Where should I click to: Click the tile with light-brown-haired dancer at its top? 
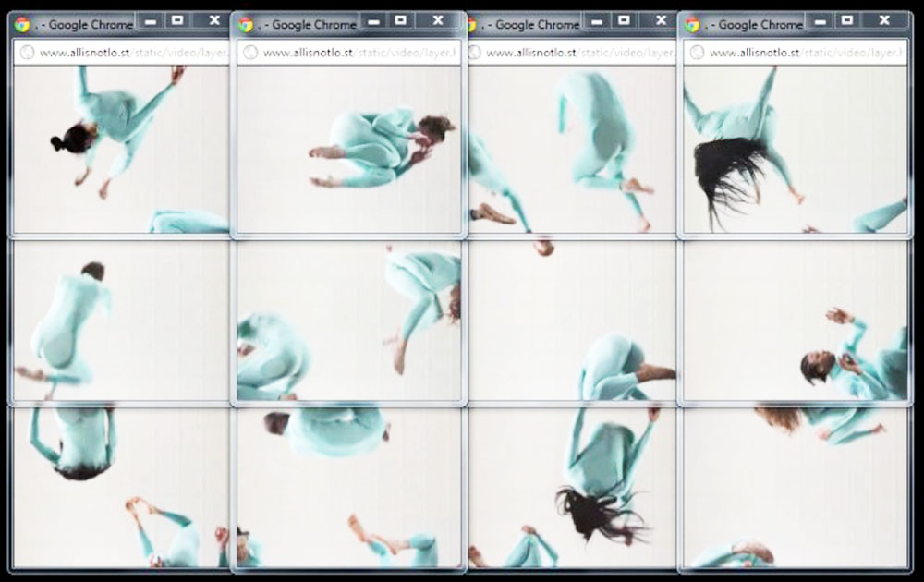pos(796,488)
